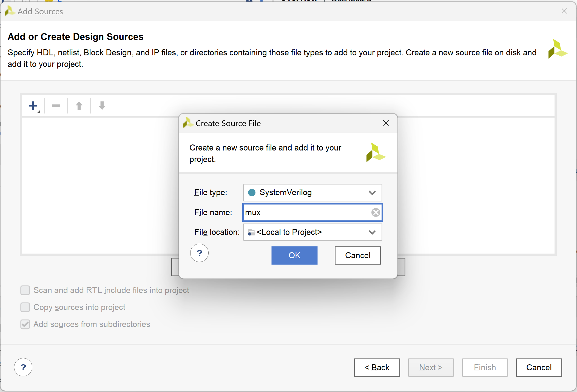Confirm with the OK button
The image size is (577, 392).
[x=294, y=255]
